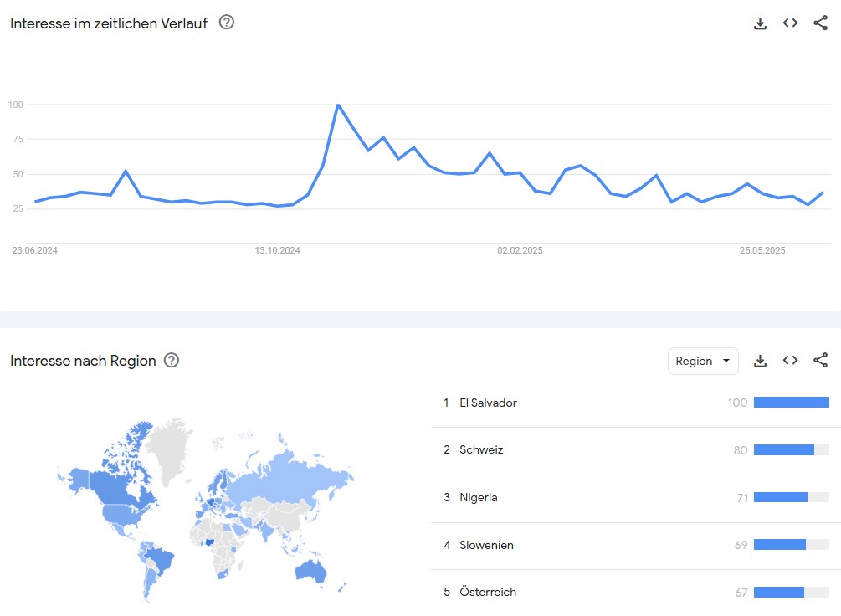Open help for Interesse im zeitlichen Verlauf
The image size is (841, 616).
(227, 23)
